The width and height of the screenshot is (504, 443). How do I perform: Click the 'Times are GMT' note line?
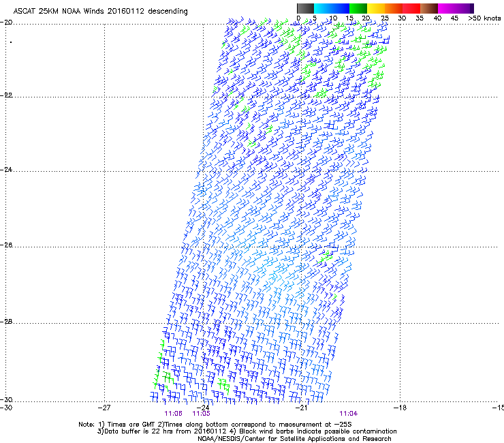pyautogui.click(x=215, y=425)
